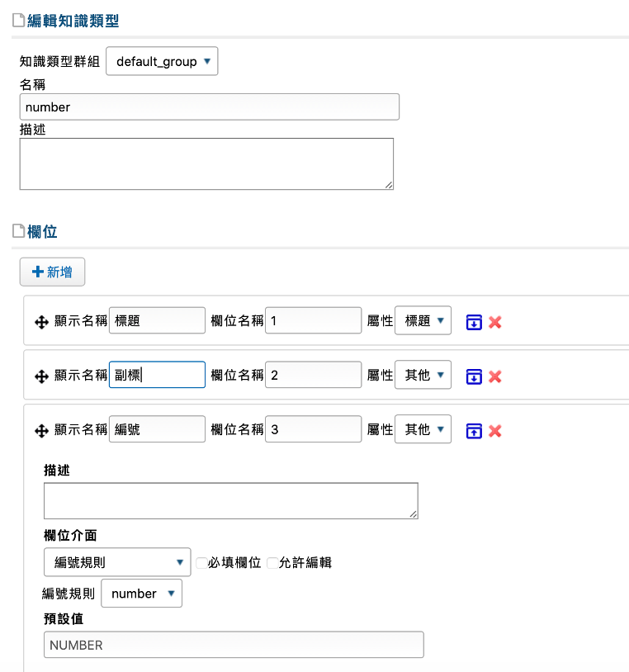Image resolution: width=629 pixels, height=672 pixels.
Task: Enable the 必填欄位 checkbox
Action: tap(201, 563)
